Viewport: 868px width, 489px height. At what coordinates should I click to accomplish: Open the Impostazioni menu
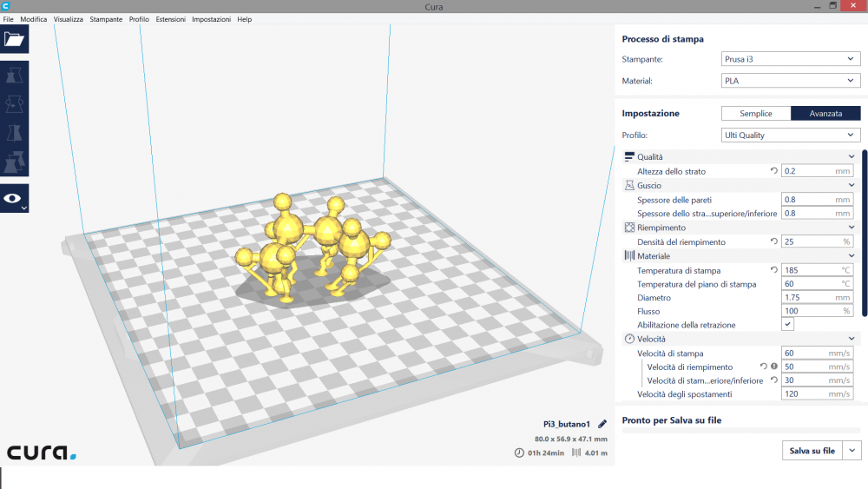211,19
